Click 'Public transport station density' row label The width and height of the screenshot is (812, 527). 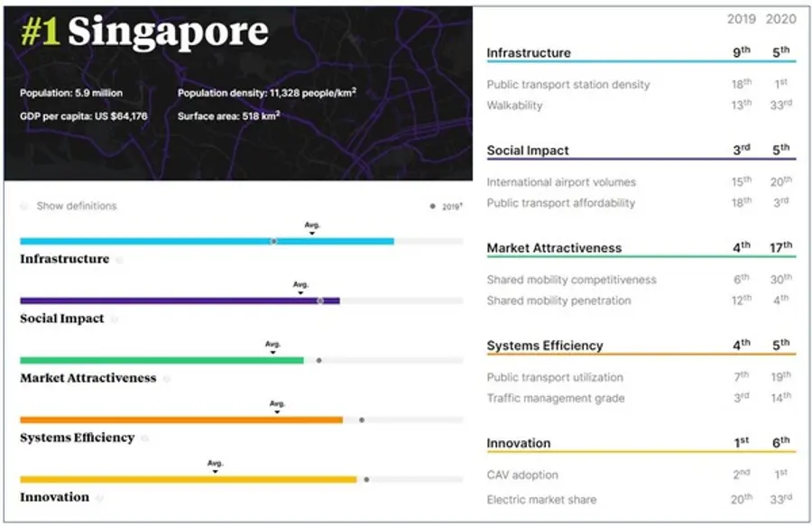568,85
